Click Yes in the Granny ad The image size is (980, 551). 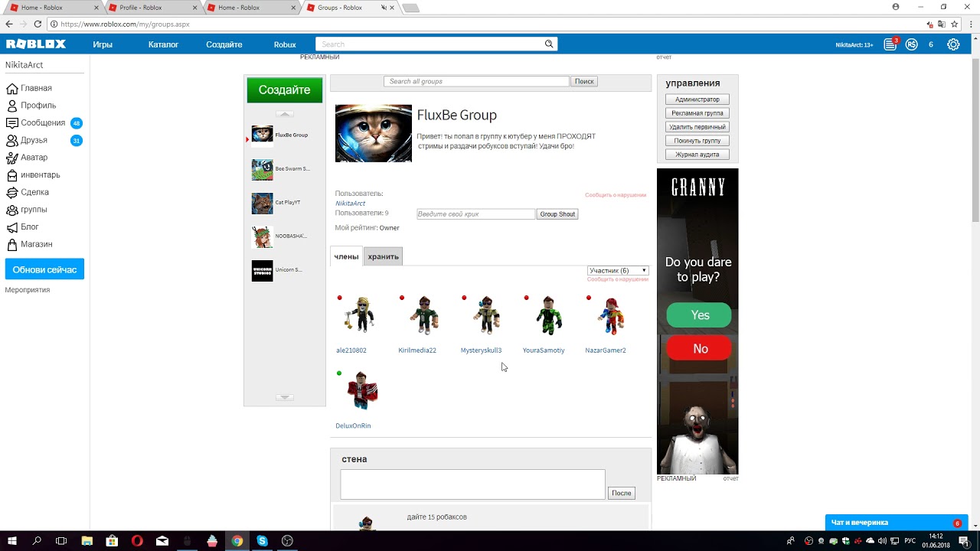click(699, 315)
